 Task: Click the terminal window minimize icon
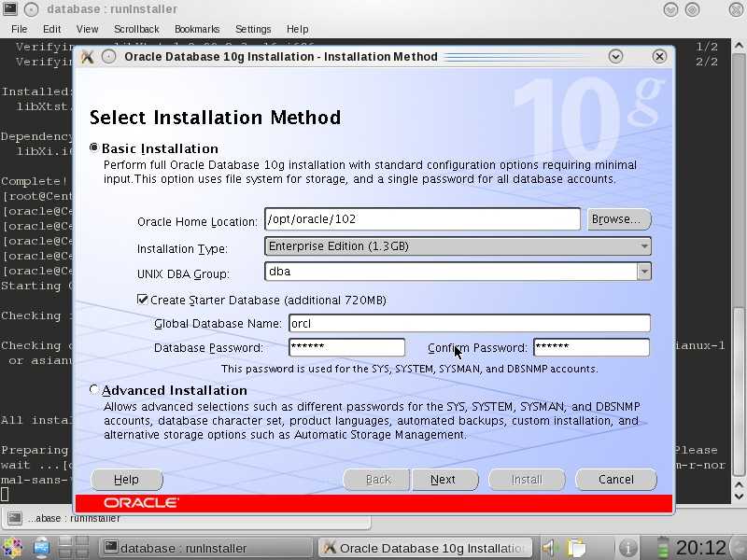(670, 9)
